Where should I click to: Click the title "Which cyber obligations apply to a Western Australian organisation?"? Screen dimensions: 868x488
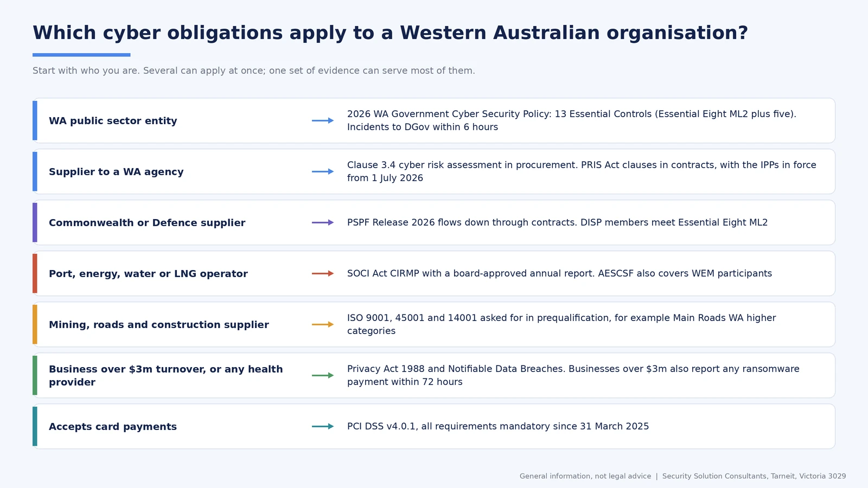pos(390,33)
